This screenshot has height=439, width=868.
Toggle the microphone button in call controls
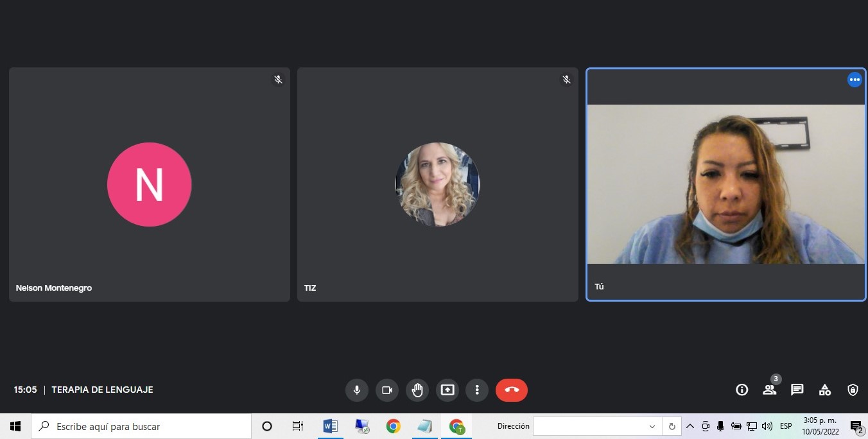(x=357, y=390)
